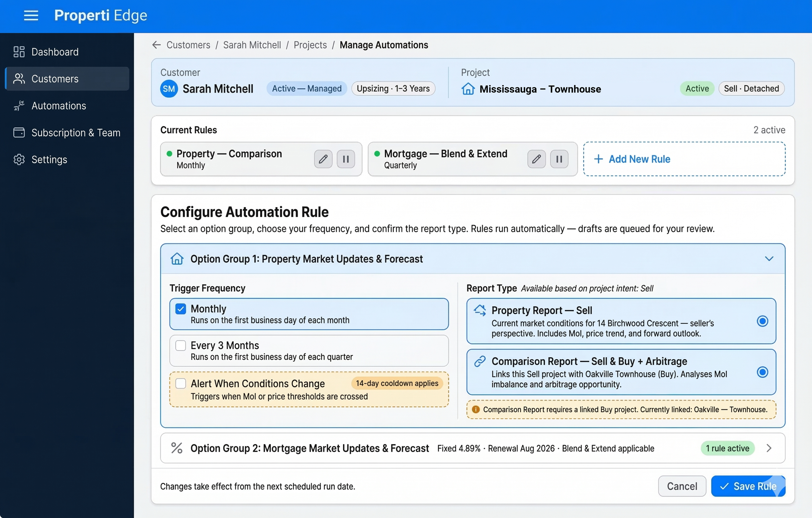This screenshot has width=812, height=518.
Task: Enable Alert When Conditions Change checkbox
Action: [x=181, y=384]
